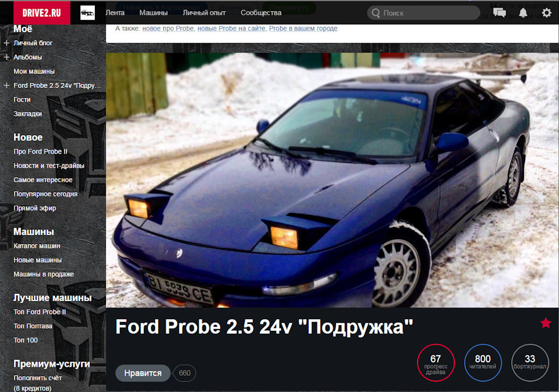Image resolution: width=559 pixels, height=392 pixels.
Task: Open Прямой эфир link
Action: click(x=34, y=209)
